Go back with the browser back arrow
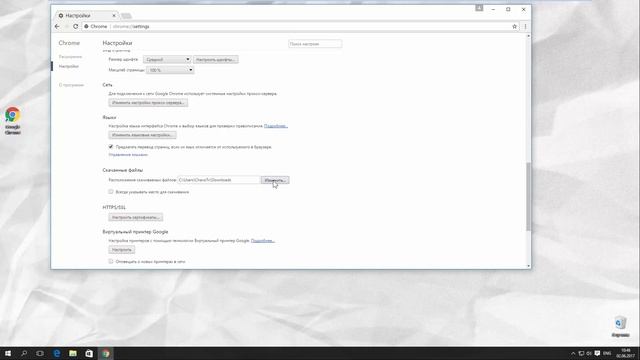This screenshot has width=640, height=360. (57, 27)
